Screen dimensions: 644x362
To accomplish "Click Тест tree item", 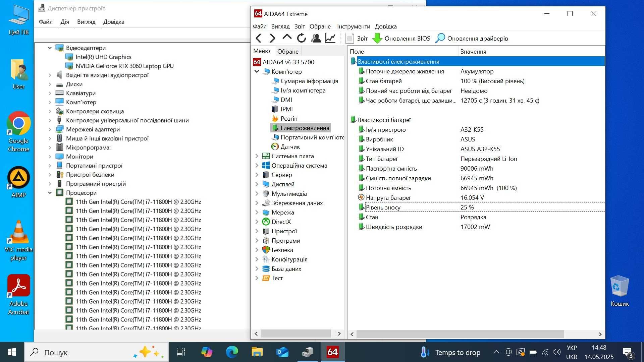I will click(277, 278).
